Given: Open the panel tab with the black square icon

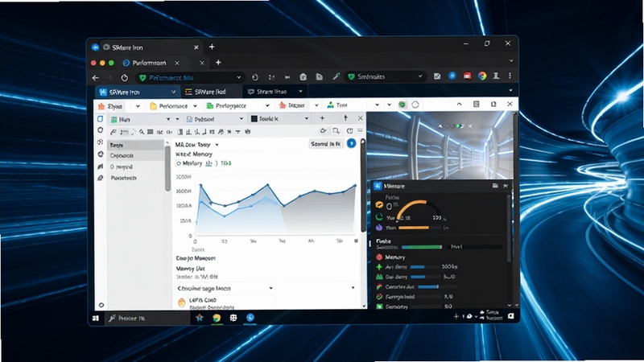Looking at the screenshot, I should [x=279, y=118].
